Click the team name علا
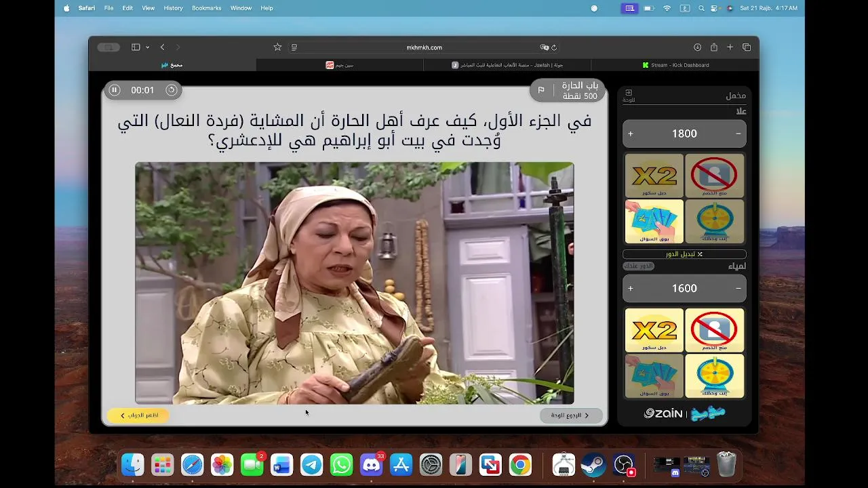Screen dimensions: 868x488 tap(741, 111)
